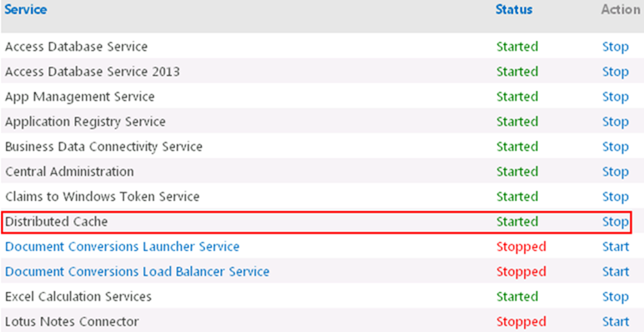This screenshot has height=332, width=644.
Task: Click Started status of Claims to Windows Token
Action: (x=517, y=197)
